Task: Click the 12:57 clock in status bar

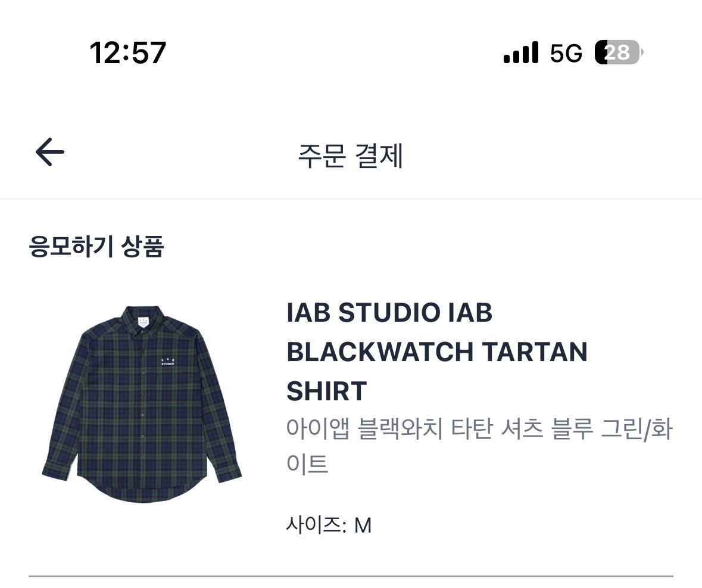Action: pyautogui.click(x=128, y=52)
